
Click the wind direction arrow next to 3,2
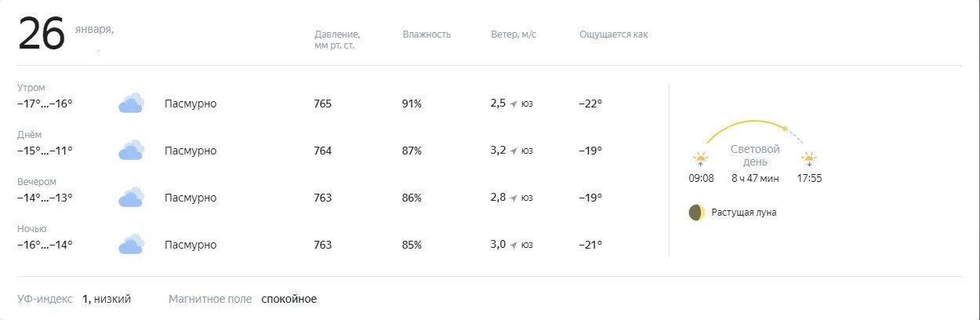(x=514, y=151)
